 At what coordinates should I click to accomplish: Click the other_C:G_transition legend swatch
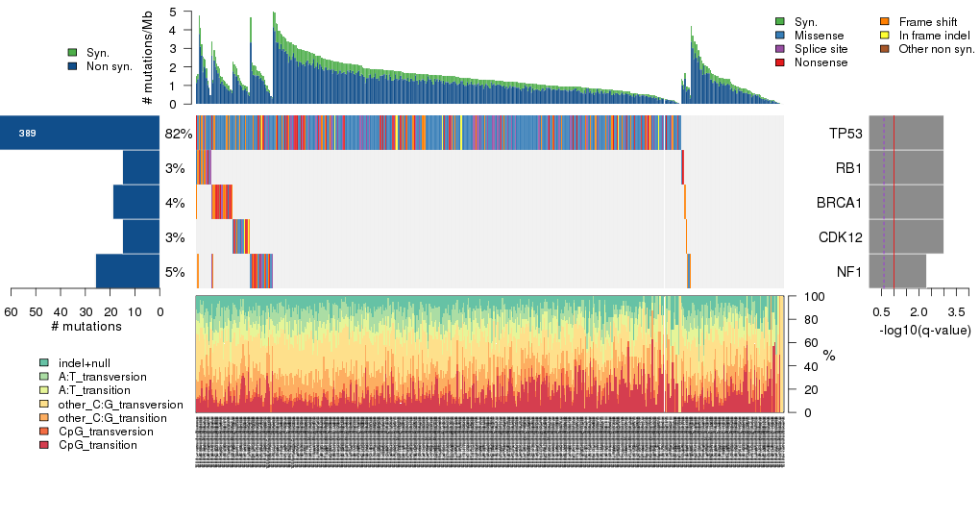tap(44, 418)
